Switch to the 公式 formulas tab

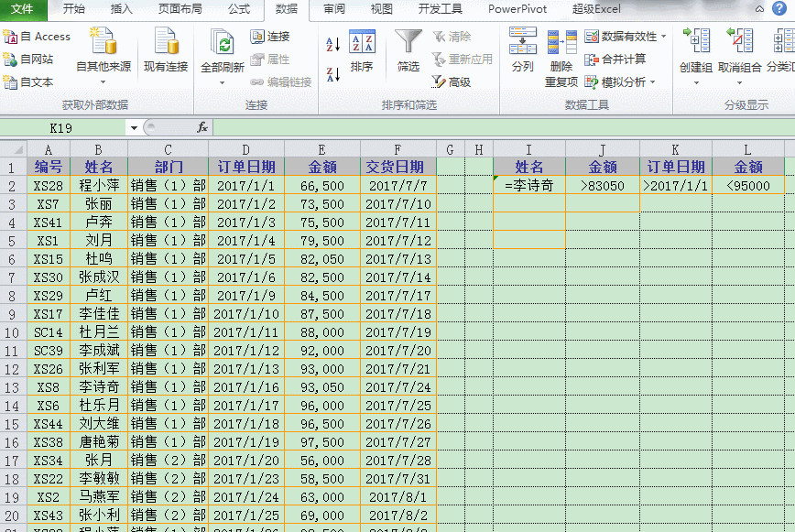pos(239,9)
